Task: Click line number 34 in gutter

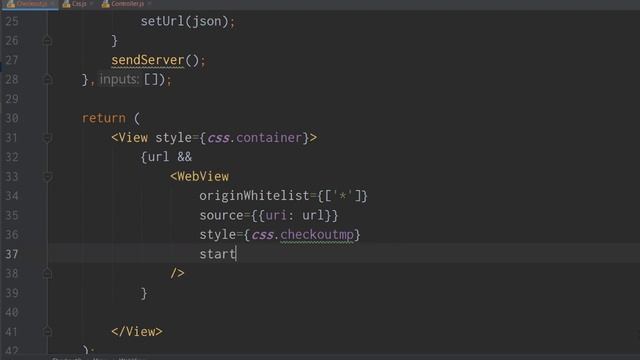Action: tap(12, 196)
